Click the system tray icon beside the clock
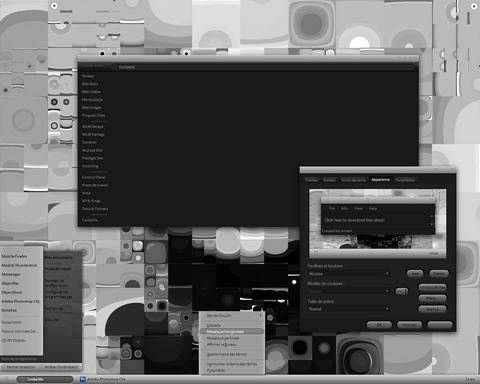The width and height of the screenshot is (480, 384). 460,379
